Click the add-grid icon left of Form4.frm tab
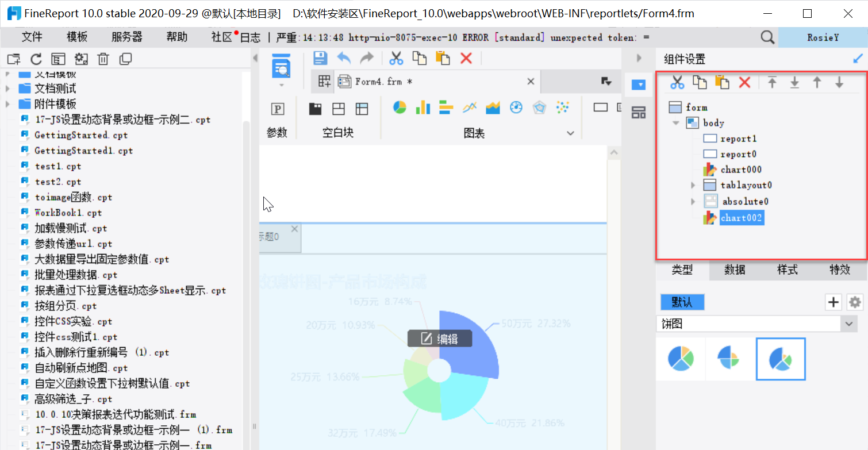 point(325,82)
